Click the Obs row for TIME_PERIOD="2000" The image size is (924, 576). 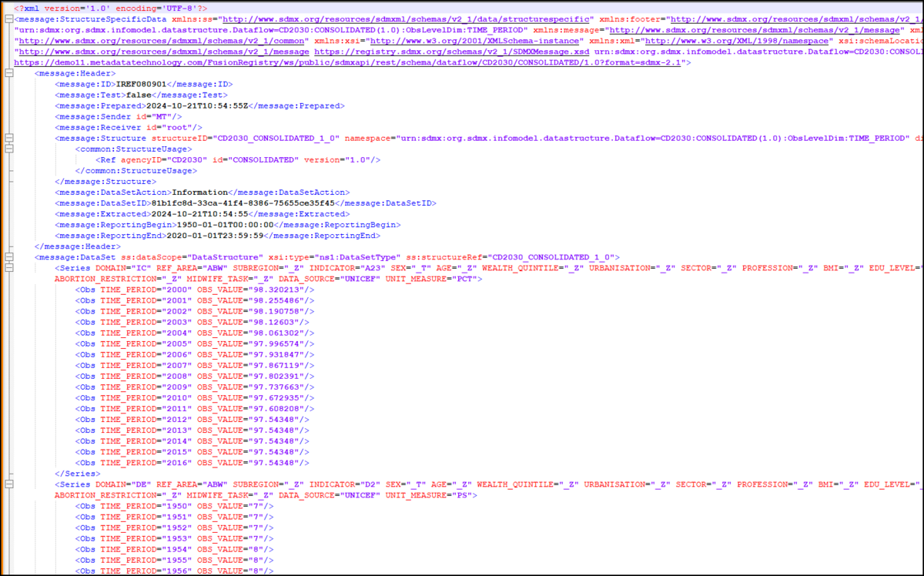(195, 289)
